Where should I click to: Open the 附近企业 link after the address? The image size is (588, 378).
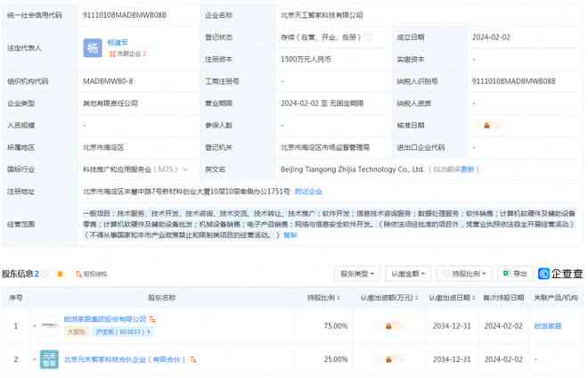[308, 192]
